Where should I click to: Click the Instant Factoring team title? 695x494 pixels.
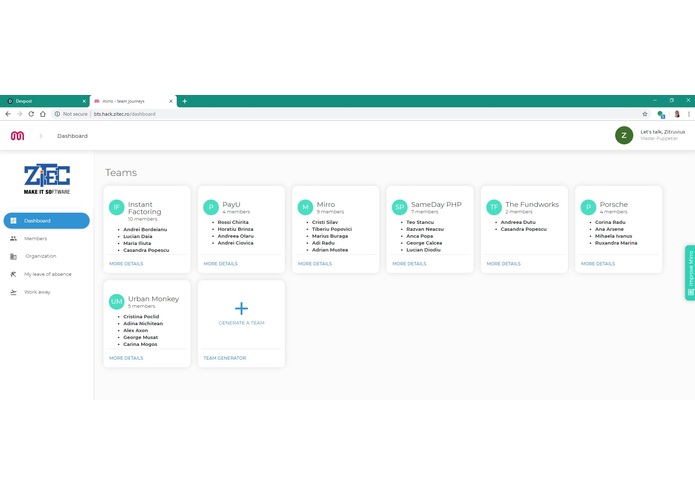(x=144, y=208)
